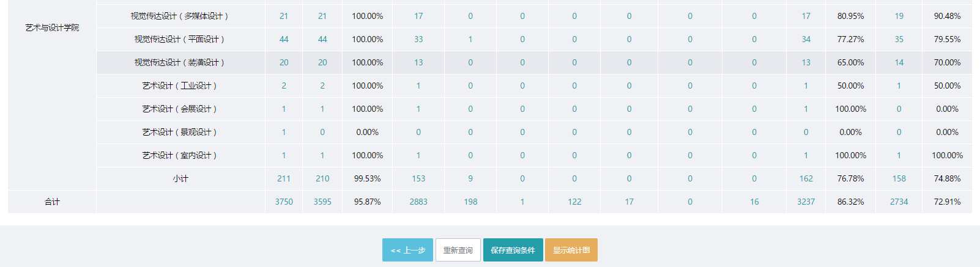Open the 1 link in 合计 row
The image size is (980, 267).
[x=522, y=202]
